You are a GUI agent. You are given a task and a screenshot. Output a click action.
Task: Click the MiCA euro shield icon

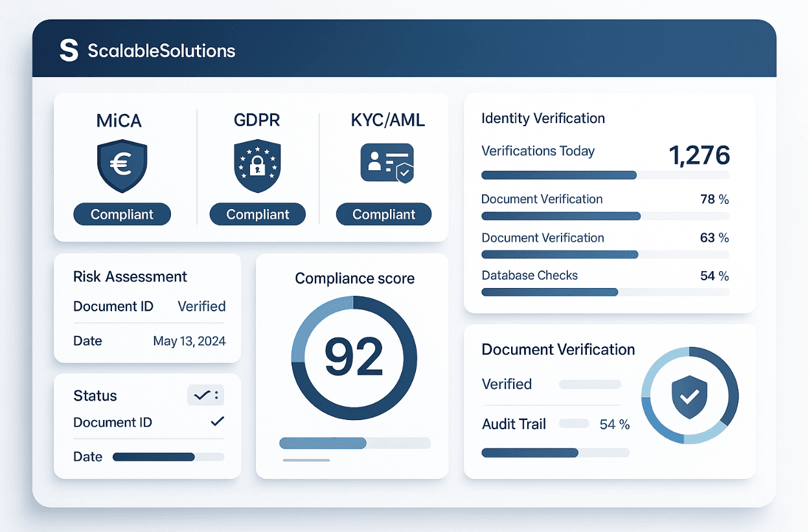[x=122, y=166]
